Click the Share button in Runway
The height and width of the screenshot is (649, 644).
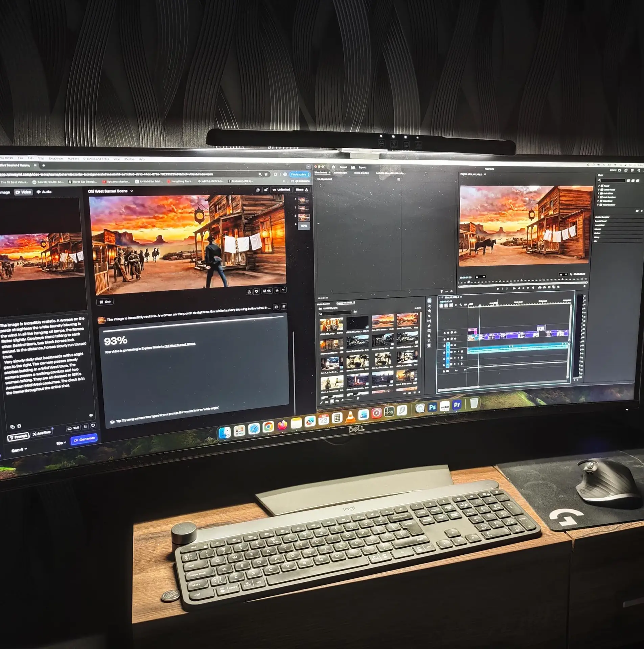click(x=302, y=190)
